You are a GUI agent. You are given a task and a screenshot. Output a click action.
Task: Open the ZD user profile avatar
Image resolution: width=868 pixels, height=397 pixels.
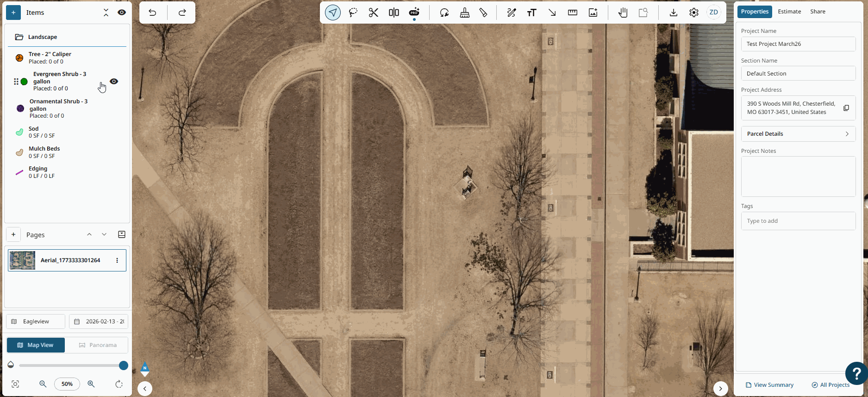coord(714,13)
